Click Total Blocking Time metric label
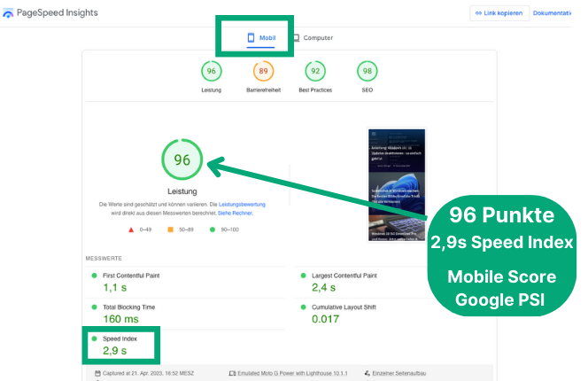 (129, 307)
